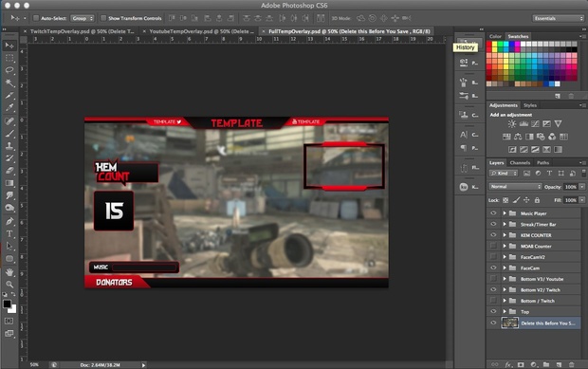Select the Path Selection tool
This screenshot has width=588, height=369.
coord(9,247)
